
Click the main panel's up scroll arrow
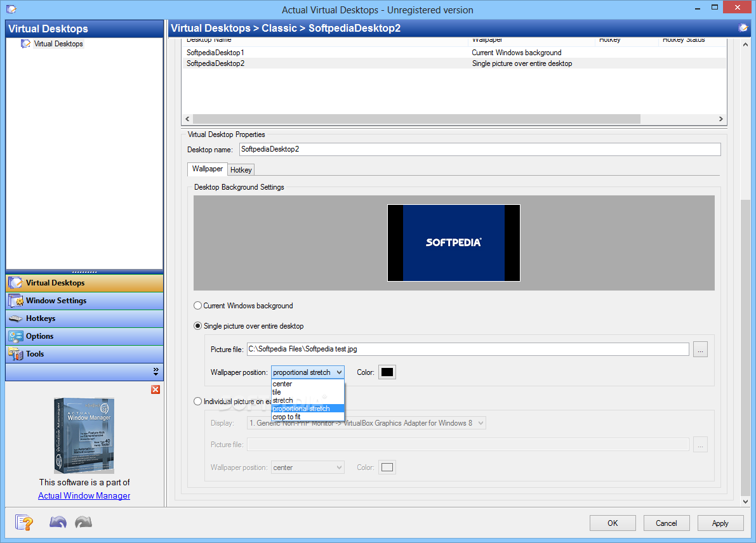pyautogui.click(x=745, y=44)
